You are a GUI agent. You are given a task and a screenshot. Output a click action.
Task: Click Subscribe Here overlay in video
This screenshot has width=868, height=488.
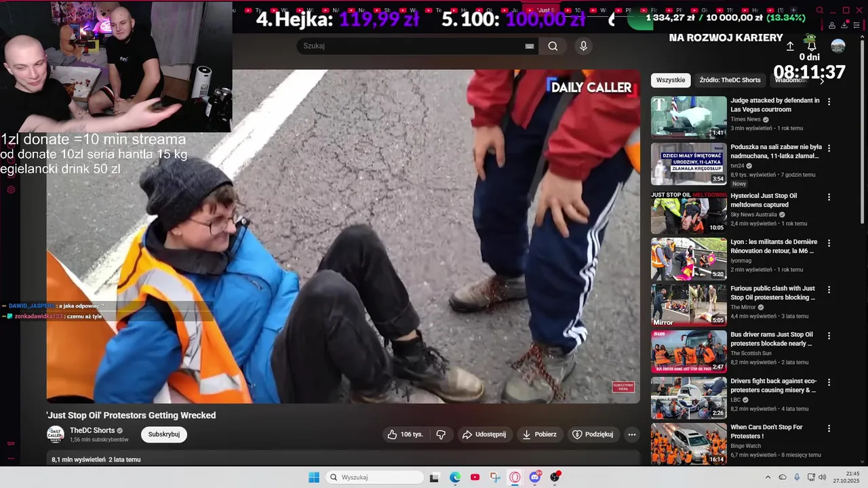(623, 387)
